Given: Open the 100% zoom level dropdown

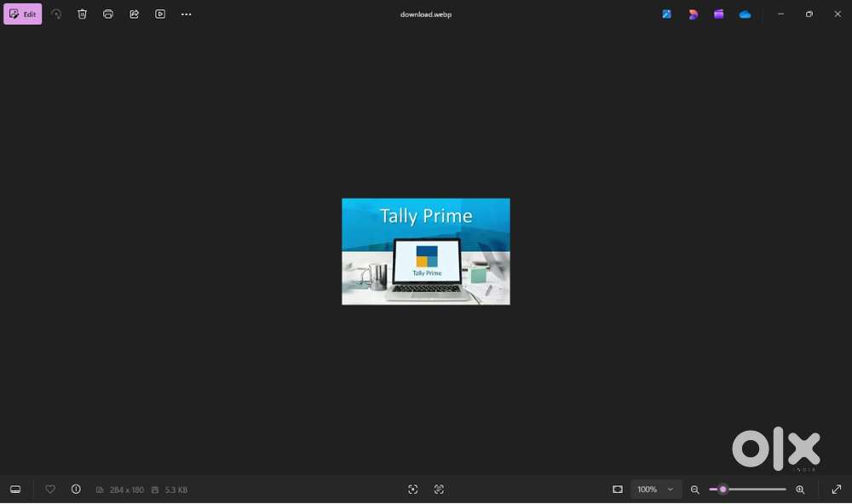Looking at the screenshot, I should pos(656,490).
